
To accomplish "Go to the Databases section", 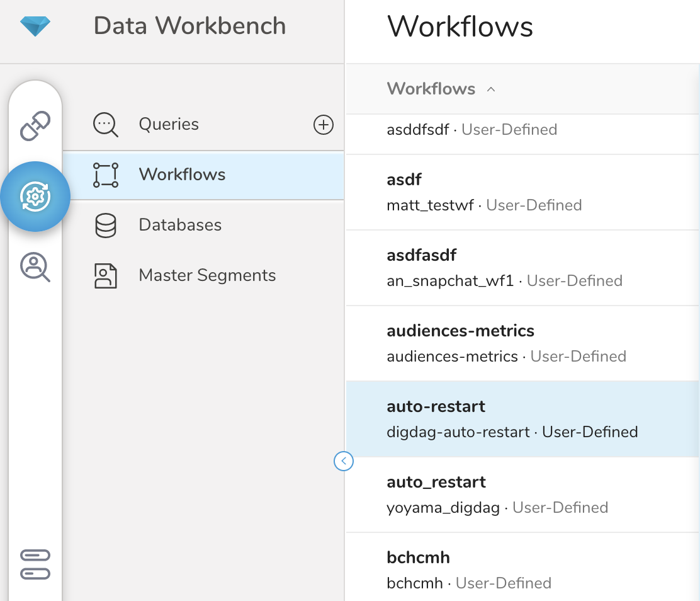I will (180, 225).
